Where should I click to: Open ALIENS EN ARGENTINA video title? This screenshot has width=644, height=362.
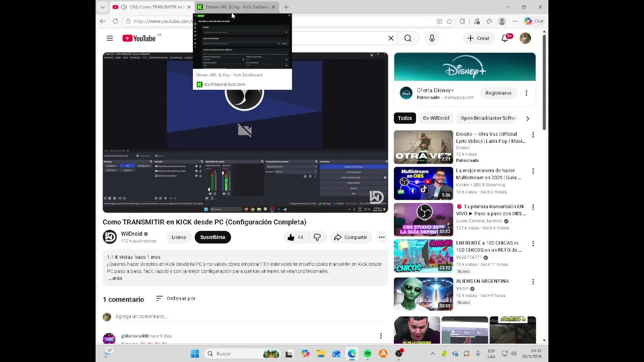point(482,281)
